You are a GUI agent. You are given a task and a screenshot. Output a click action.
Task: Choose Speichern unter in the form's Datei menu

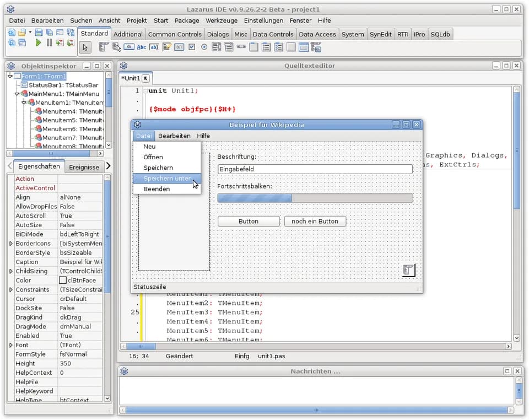tap(167, 179)
